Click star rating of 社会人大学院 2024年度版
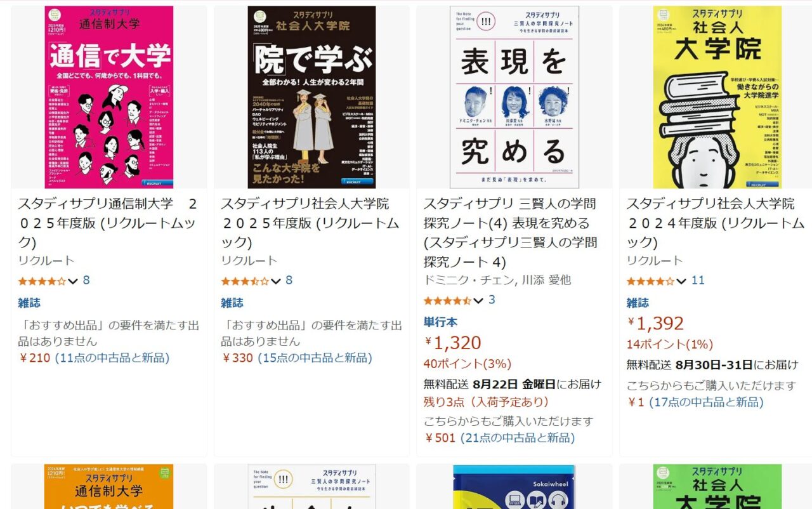The height and width of the screenshot is (509, 812). 651,281
